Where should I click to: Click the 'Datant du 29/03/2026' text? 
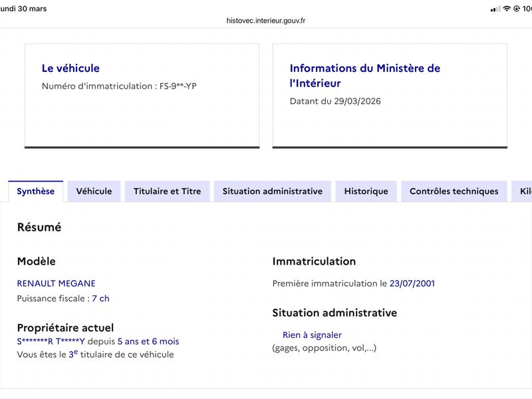(x=335, y=101)
